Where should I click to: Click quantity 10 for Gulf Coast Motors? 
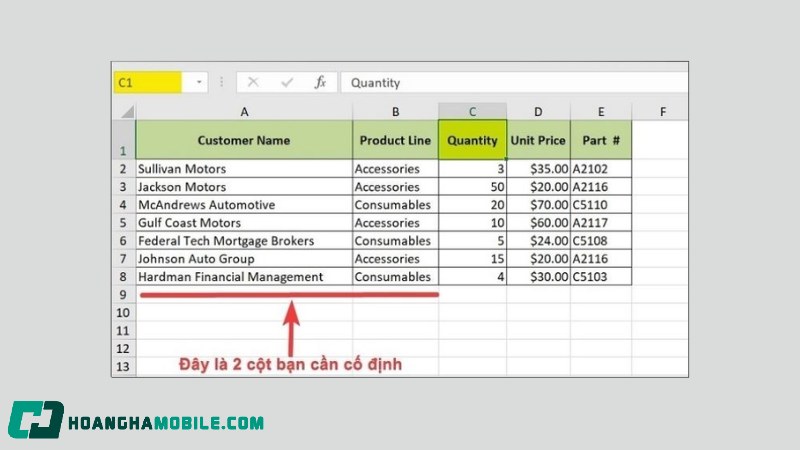pos(472,222)
